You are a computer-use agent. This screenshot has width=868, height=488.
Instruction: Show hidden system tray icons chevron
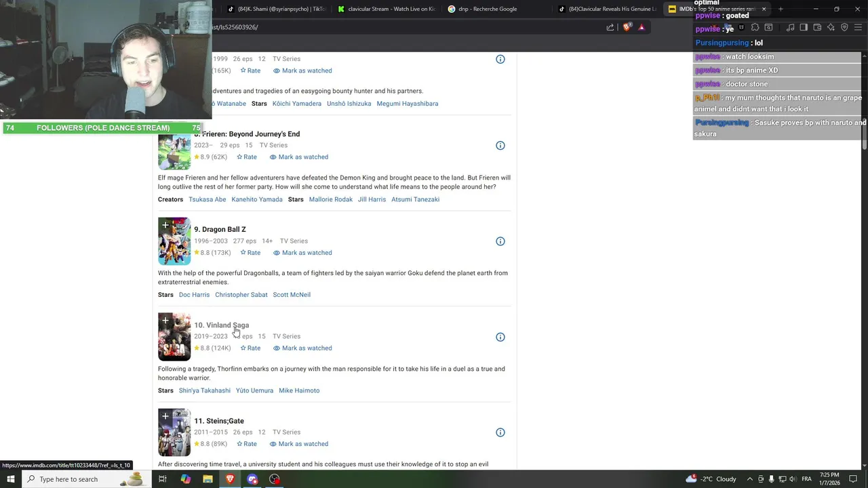point(750,479)
